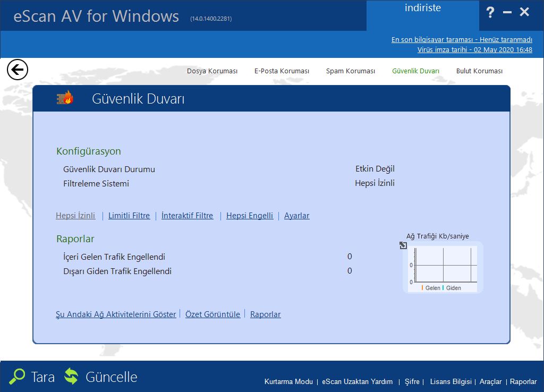The image size is (544, 392).
Task: Click 'Hepsi İzinli' filtering system value
Action: (x=375, y=183)
